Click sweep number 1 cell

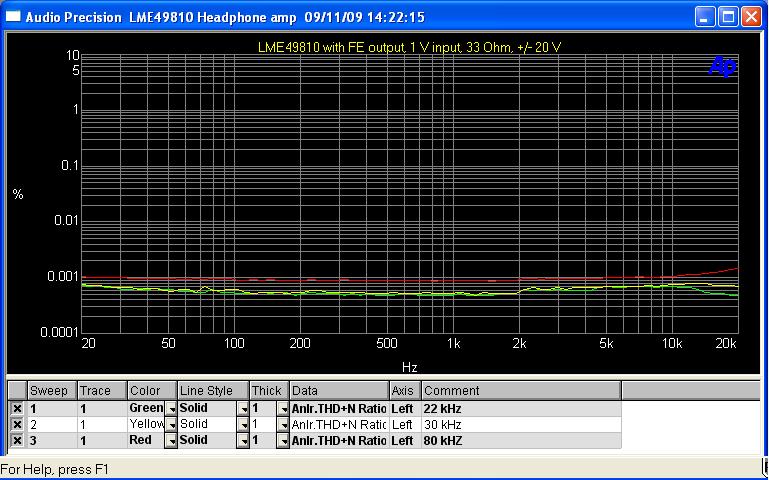point(52,408)
